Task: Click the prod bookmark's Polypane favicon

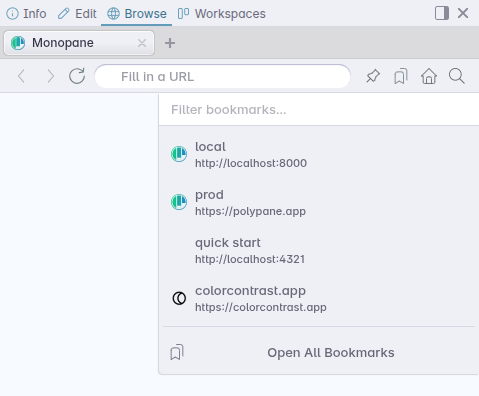Action: click(179, 202)
